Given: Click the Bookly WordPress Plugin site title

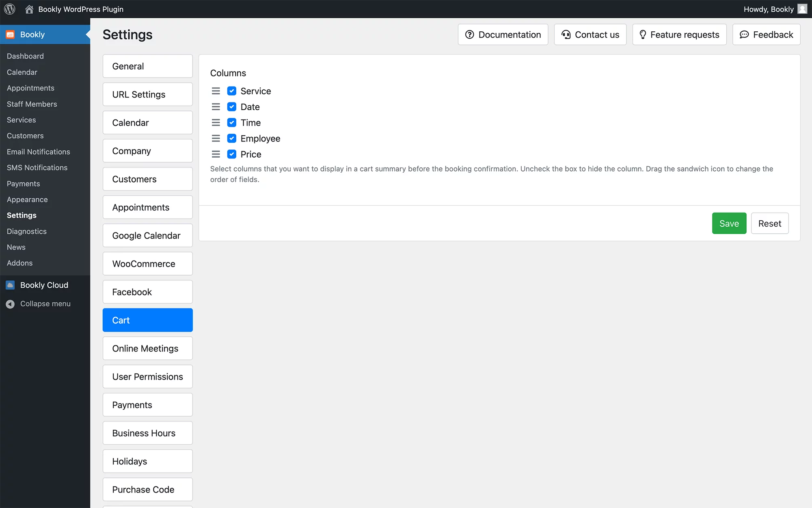Looking at the screenshot, I should tap(81, 9).
